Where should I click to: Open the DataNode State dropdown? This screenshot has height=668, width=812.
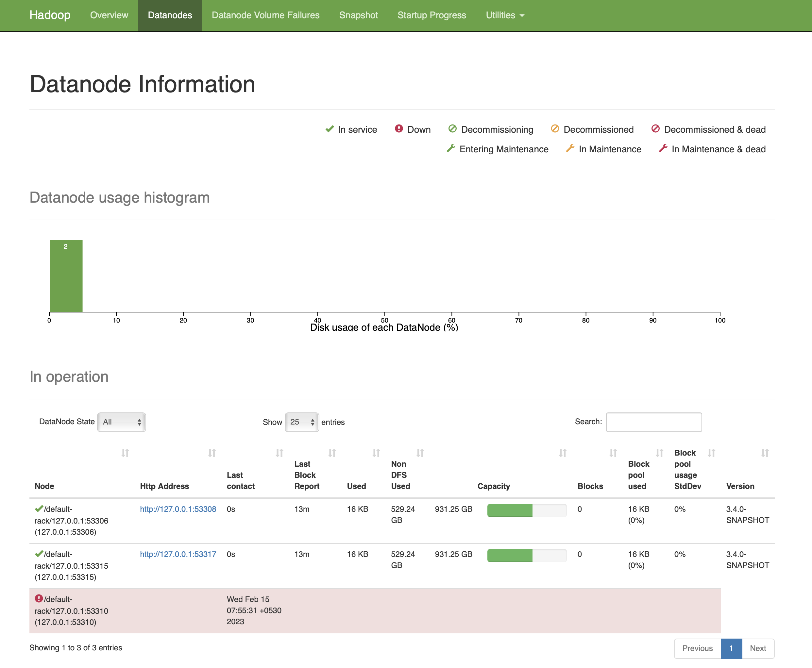pos(121,422)
